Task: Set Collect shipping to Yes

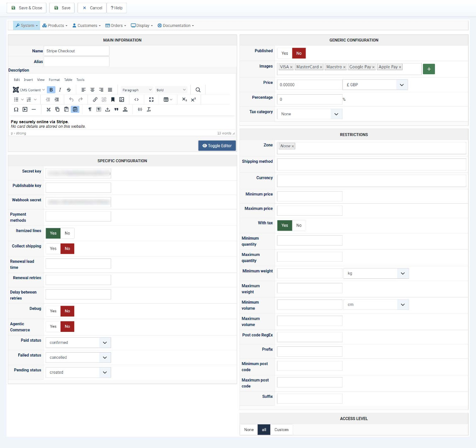Action: 53,248
